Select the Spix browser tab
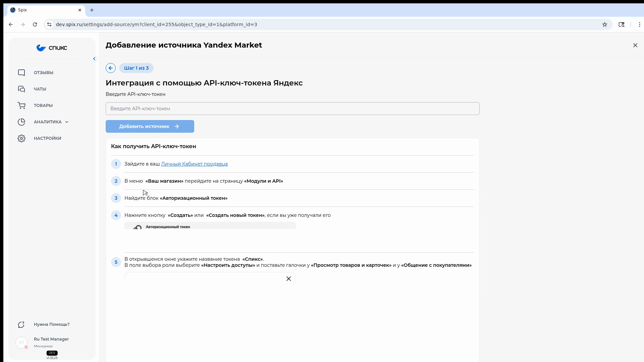644x362 pixels. 46,10
